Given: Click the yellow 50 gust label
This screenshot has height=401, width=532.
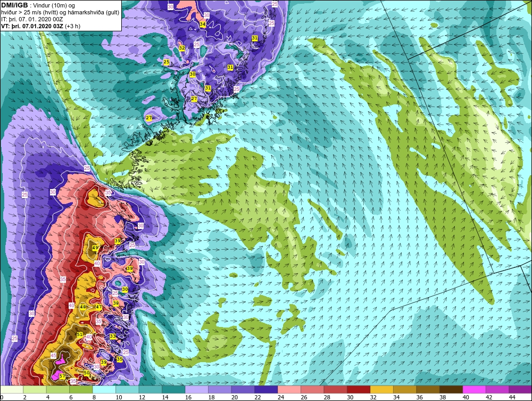Looking at the screenshot, I should (x=87, y=373).
